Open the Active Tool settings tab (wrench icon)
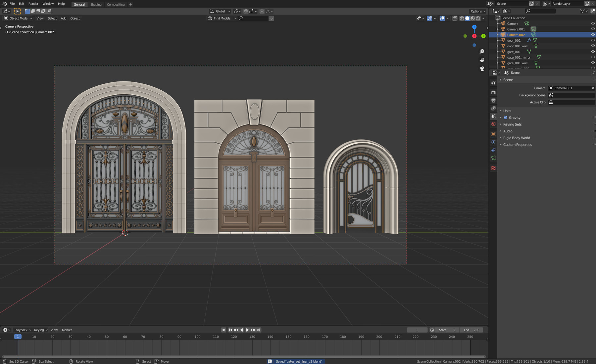This screenshot has height=364, width=596. (493, 83)
